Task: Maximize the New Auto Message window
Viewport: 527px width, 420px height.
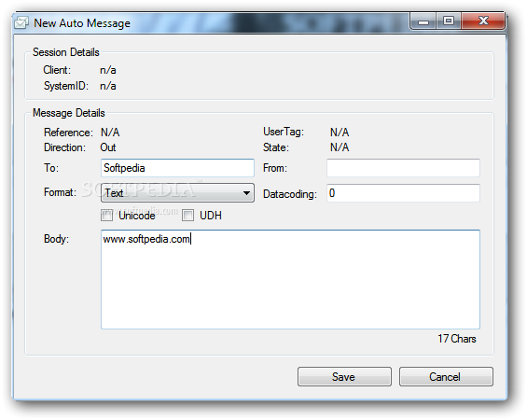Action: pyautogui.click(x=449, y=21)
